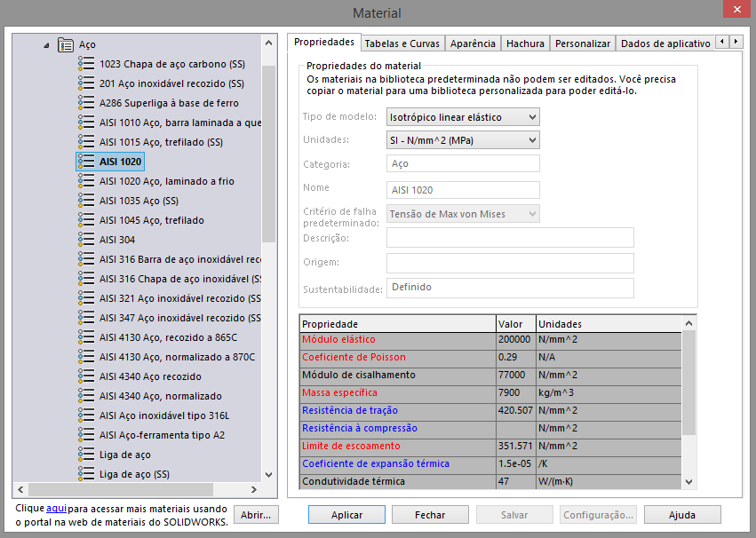Open the Unidades dropdown list
Screen dimensions: 756x538
pos(463,140)
